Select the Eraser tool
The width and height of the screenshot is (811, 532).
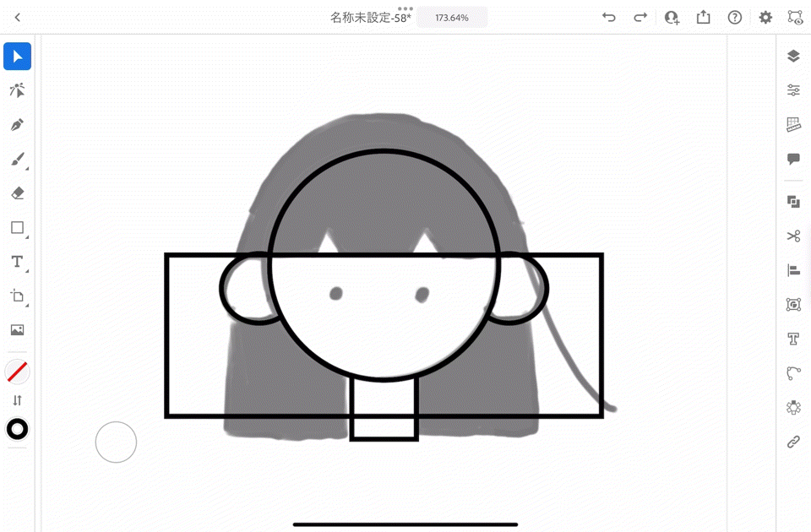tap(17, 193)
